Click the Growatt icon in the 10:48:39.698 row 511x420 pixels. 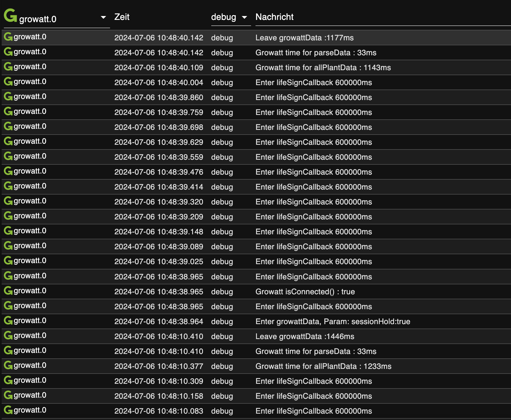pyautogui.click(x=8, y=126)
